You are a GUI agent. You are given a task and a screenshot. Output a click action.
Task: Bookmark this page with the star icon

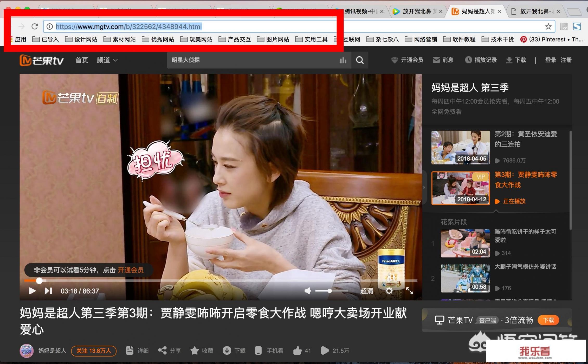click(x=548, y=27)
